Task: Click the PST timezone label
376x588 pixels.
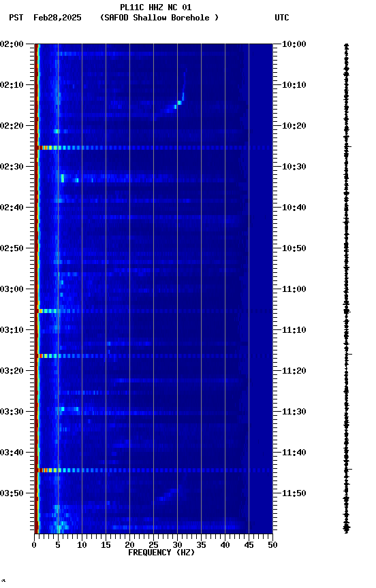Action: click(x=16, y=18)
